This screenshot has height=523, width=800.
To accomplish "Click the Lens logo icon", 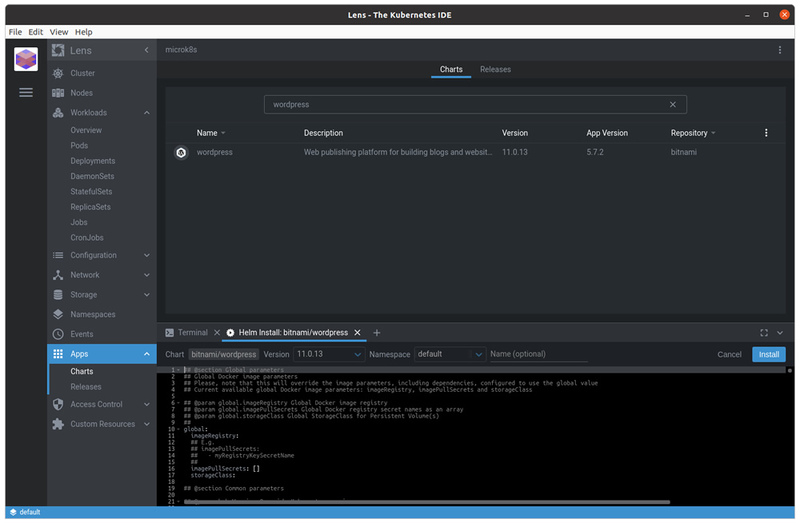I will (58, 50).
